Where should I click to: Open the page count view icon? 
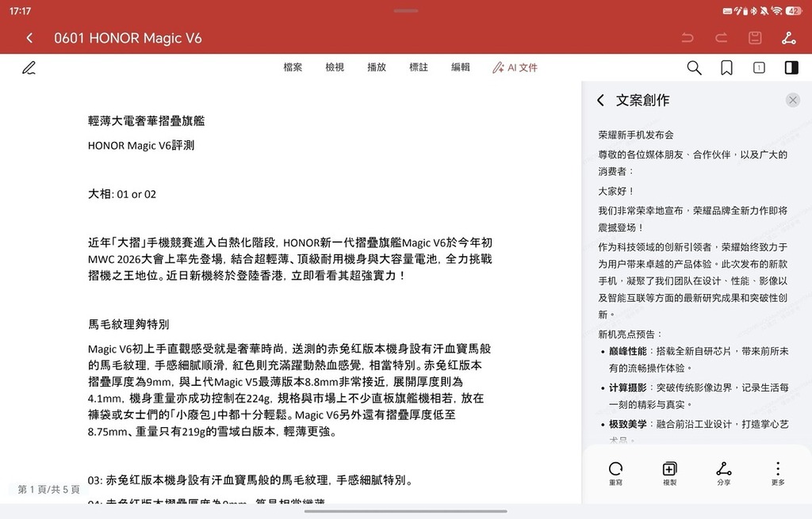pyautogui.click(x=759, y=68)
